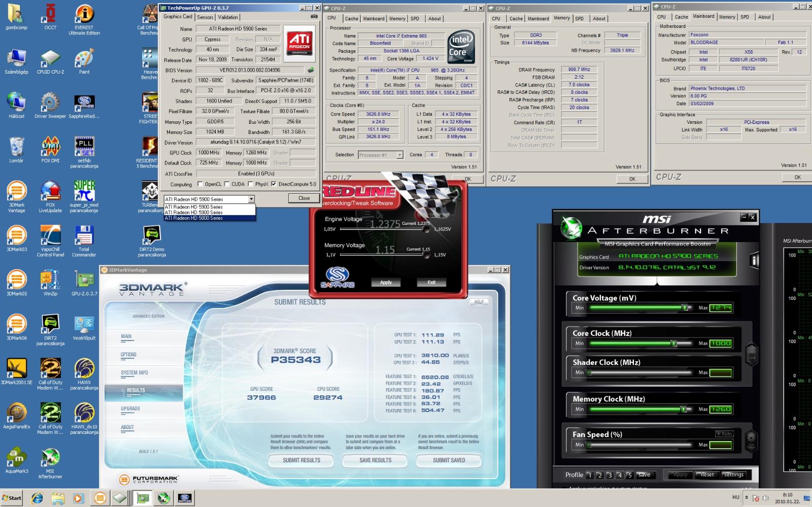The image size is (812, 507).
Task: Open Afterburner Settings button
Action: (x=733, y=475)
